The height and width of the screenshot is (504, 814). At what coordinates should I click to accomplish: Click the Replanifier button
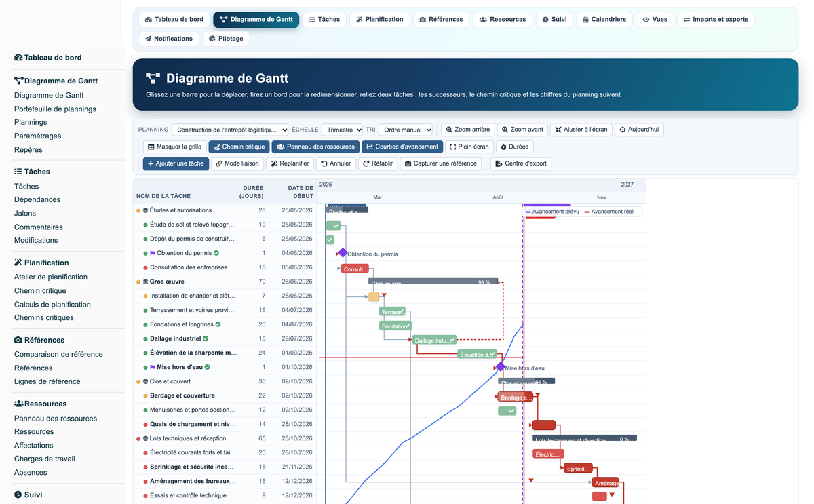tap(290, 163)
